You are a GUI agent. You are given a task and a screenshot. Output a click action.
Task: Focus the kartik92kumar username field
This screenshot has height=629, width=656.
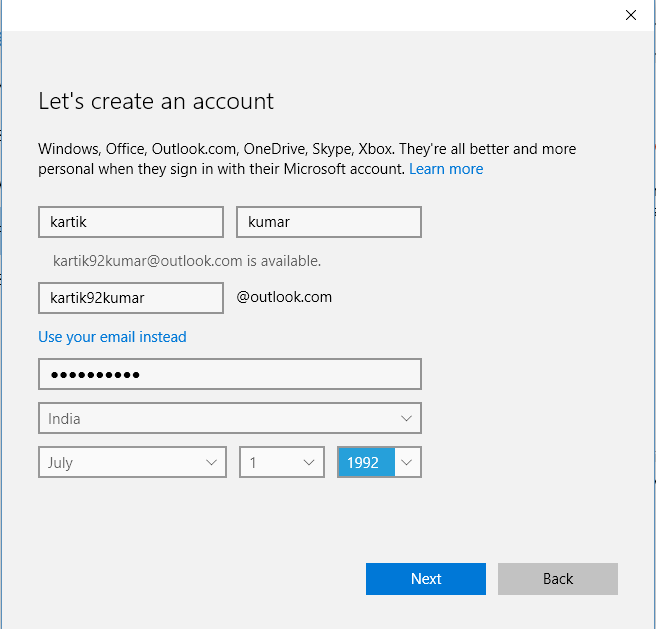(x=130, y=298)
